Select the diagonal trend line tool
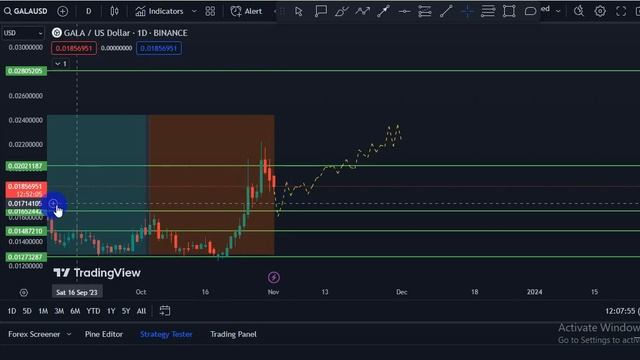Image resolution: width=640 pixels, height=360 pixels. (446, 11)
